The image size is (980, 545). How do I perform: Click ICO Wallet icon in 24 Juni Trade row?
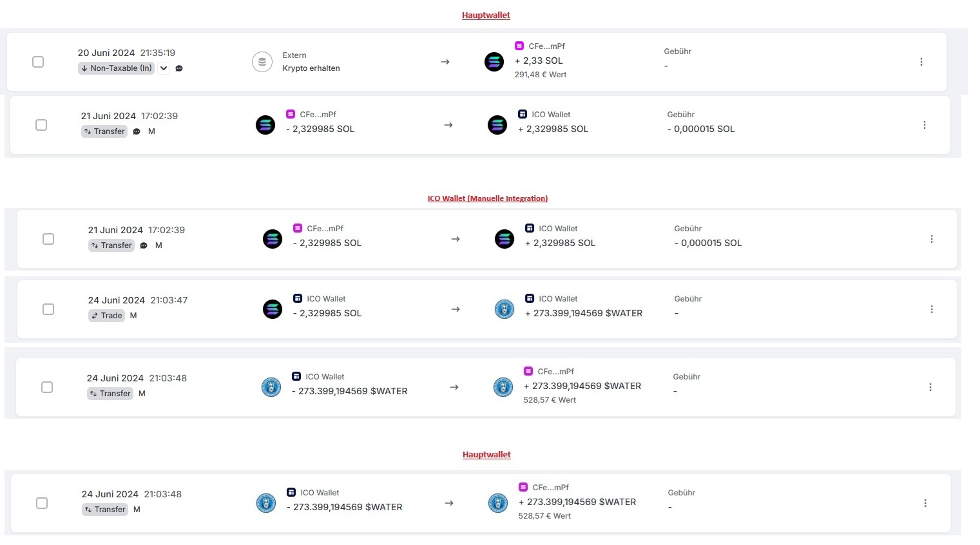coord(298,298)
